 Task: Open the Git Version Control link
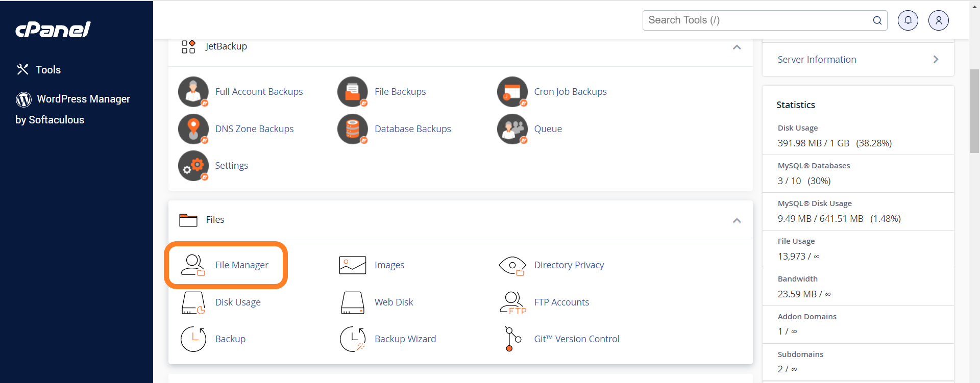[x=577, y=339]
